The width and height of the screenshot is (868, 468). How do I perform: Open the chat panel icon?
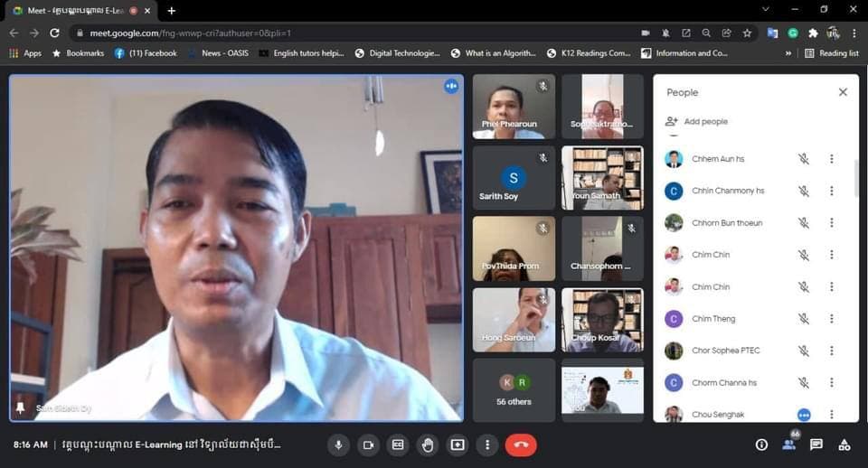pyautogui.click(x=816, y=445)
